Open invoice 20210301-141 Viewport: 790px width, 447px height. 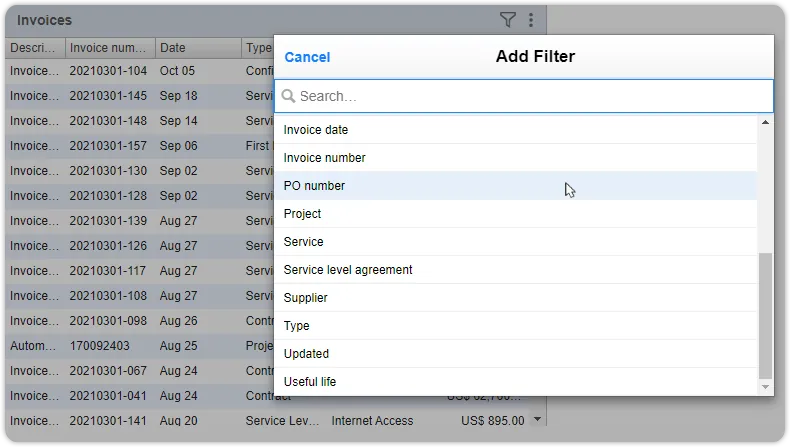108,421
